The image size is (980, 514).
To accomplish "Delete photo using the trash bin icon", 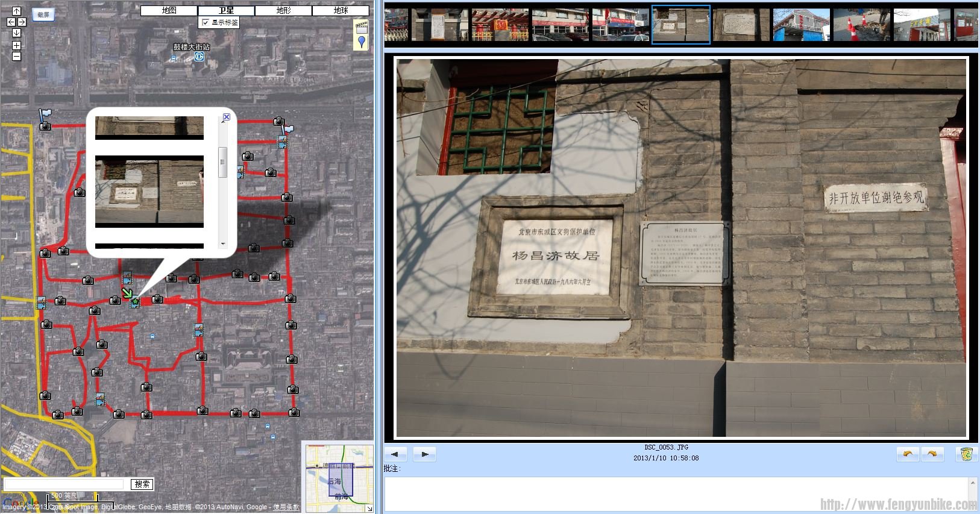I will (966, 454).
